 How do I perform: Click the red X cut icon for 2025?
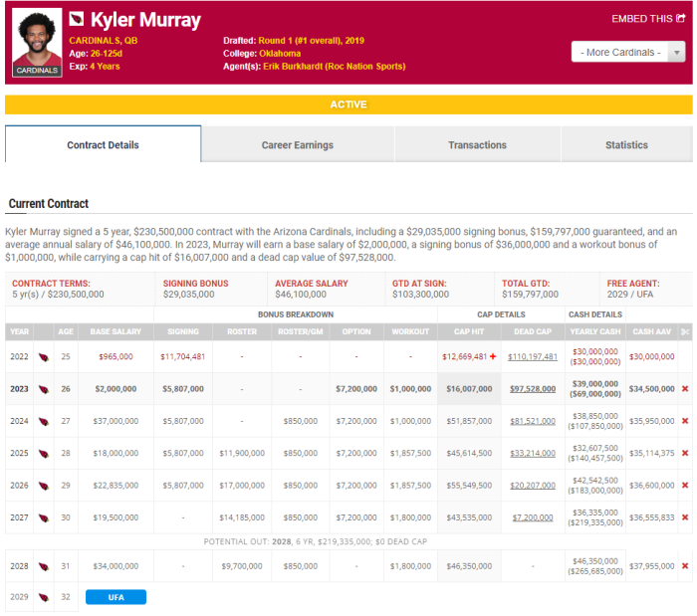[685, 453]
